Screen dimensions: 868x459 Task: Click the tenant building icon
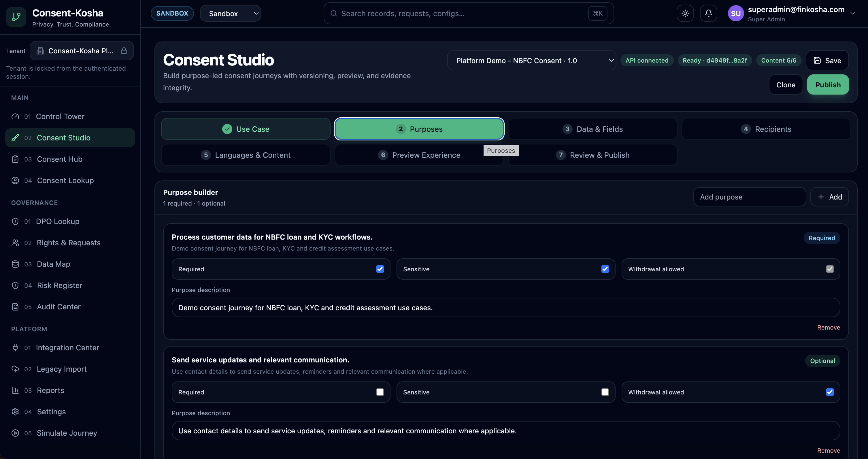40,50
